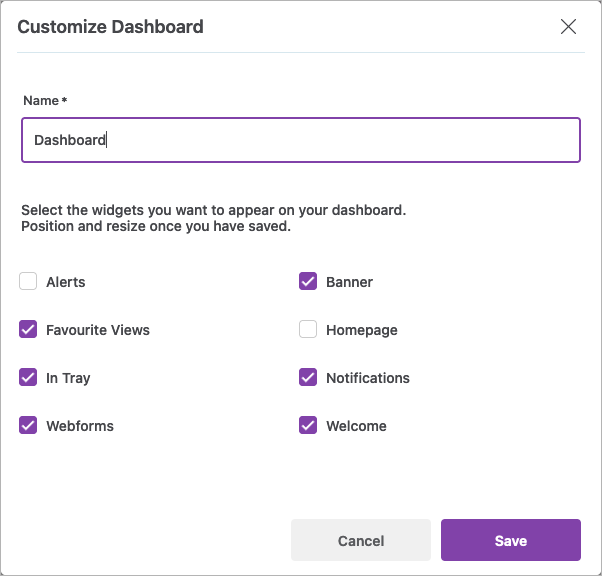Click the Welcome label text
The height and width of the screenshot is (576, 602).
[x=356, y=426]
